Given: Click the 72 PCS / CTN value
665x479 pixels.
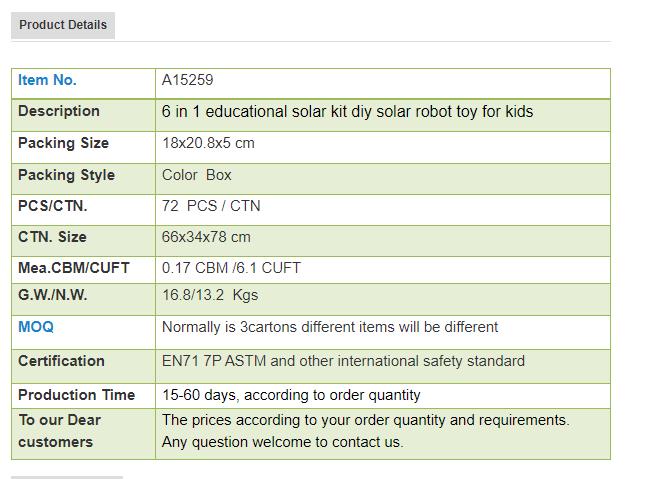Looking at the screenshot, I should click(x=211, y=206).
